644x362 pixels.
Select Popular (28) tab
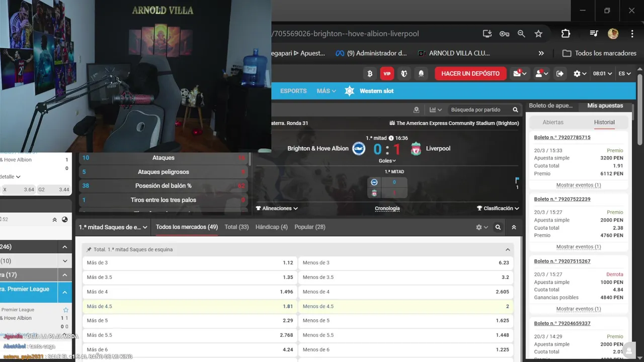[310, 227]
